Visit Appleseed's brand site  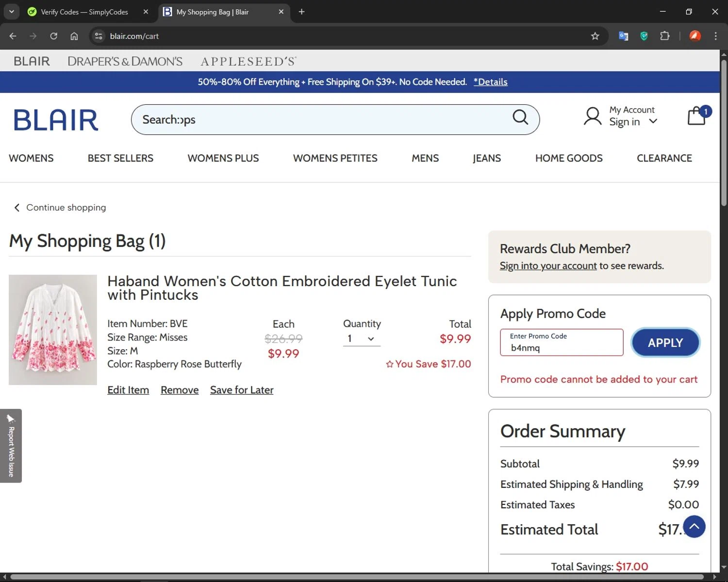248,61
